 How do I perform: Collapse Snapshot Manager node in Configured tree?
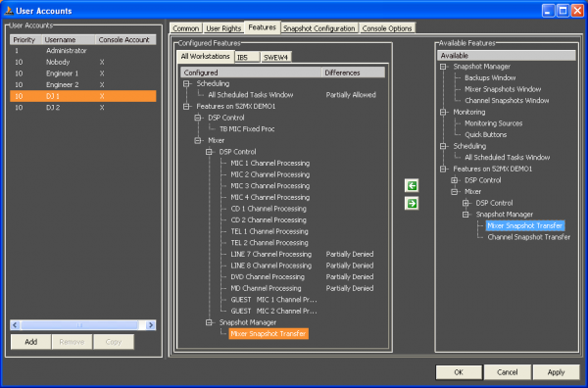tap(209, 322)
